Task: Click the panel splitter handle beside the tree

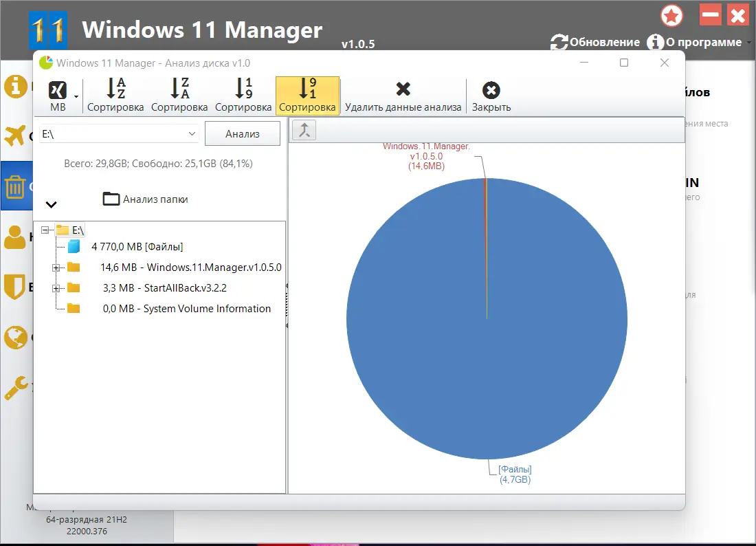Action: click(x=287, y=306)
